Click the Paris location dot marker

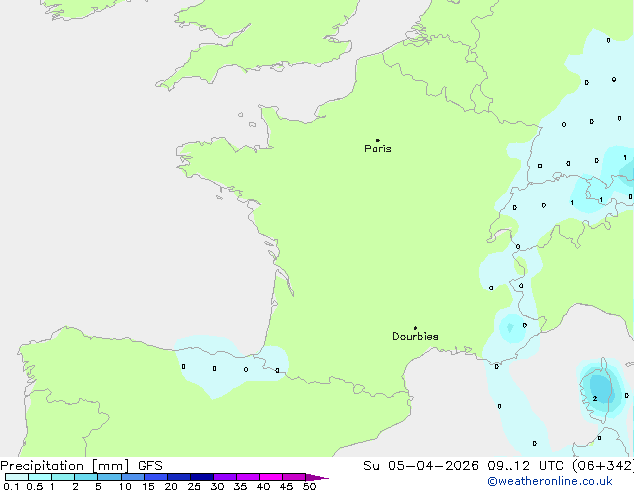[378, 140]
